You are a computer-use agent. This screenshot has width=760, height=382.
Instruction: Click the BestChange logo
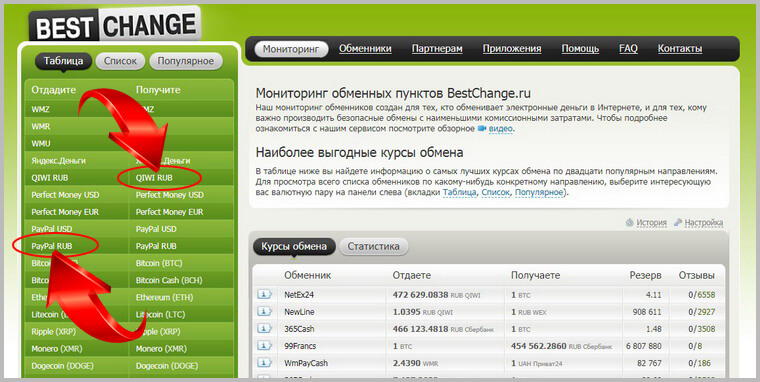[x=115, y=25]
